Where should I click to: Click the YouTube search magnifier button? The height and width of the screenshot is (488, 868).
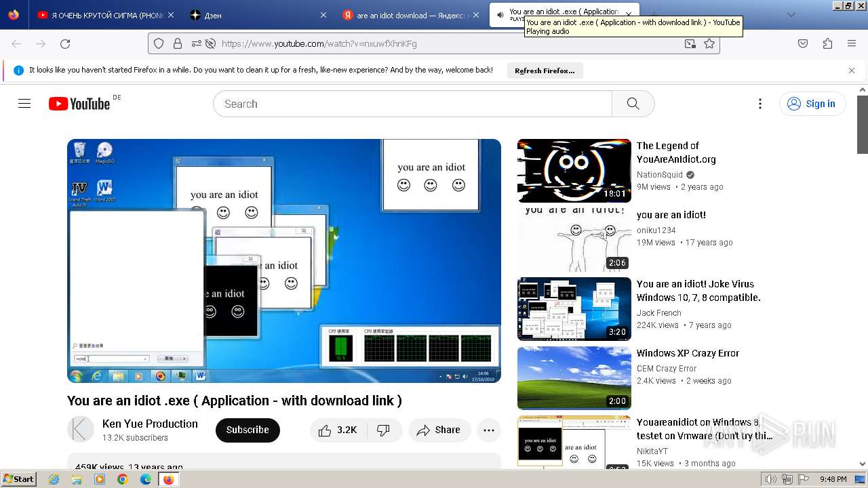coord(633,104)
